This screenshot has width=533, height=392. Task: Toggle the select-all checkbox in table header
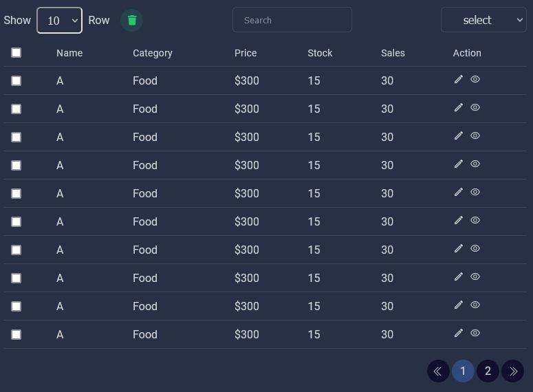16,53
